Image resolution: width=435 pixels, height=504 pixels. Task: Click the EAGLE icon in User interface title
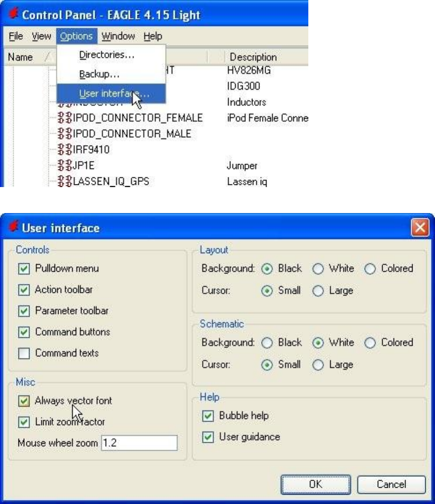point(14,227)
